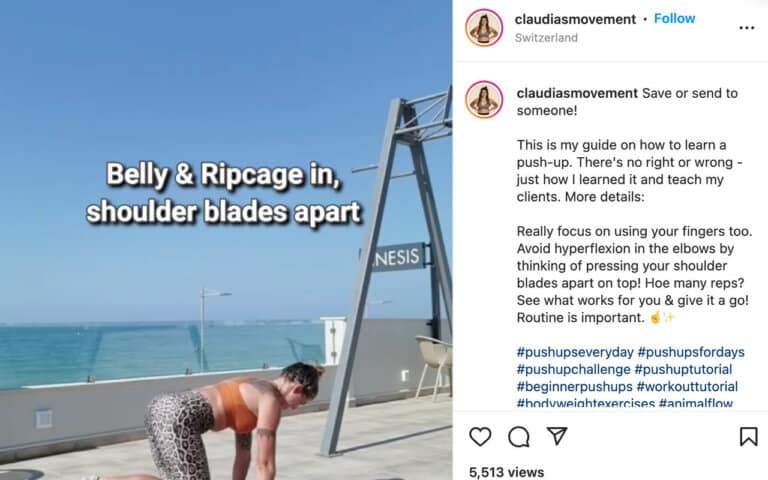Like the post with heart icon
768x480 pixels.
click(480, 436)
